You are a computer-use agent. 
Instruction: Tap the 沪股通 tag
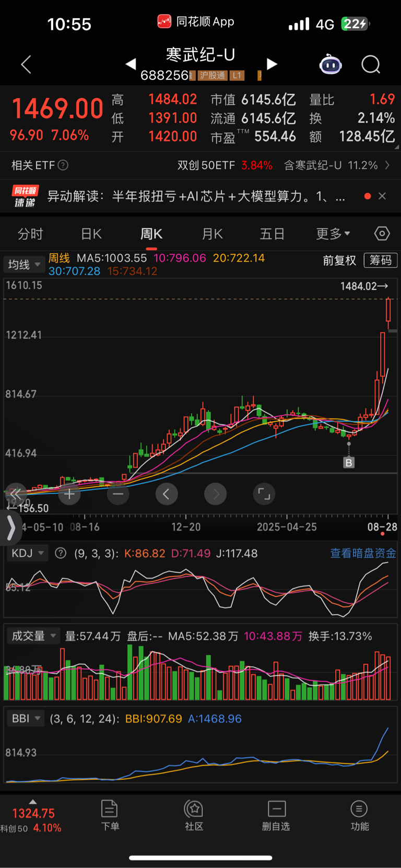pos(213,75)
